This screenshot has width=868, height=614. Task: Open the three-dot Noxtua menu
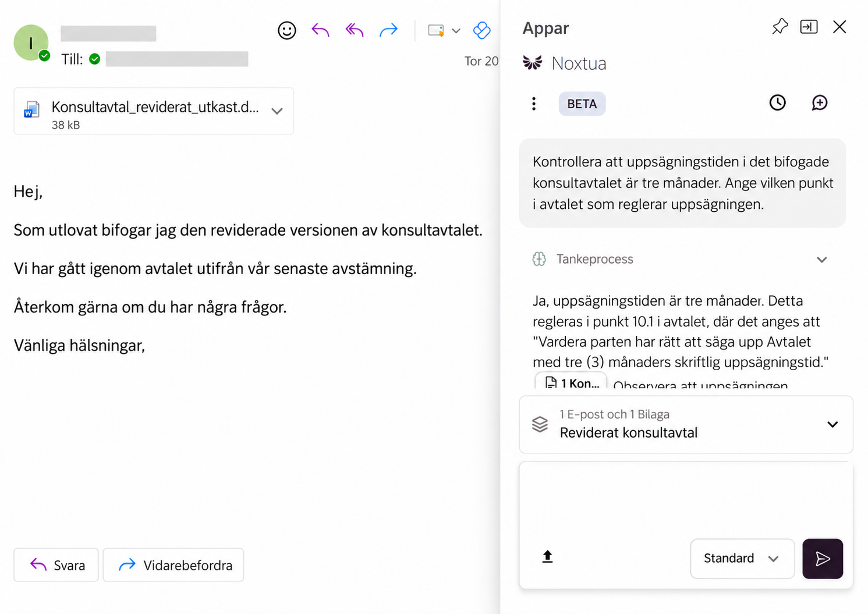[534, 104]
